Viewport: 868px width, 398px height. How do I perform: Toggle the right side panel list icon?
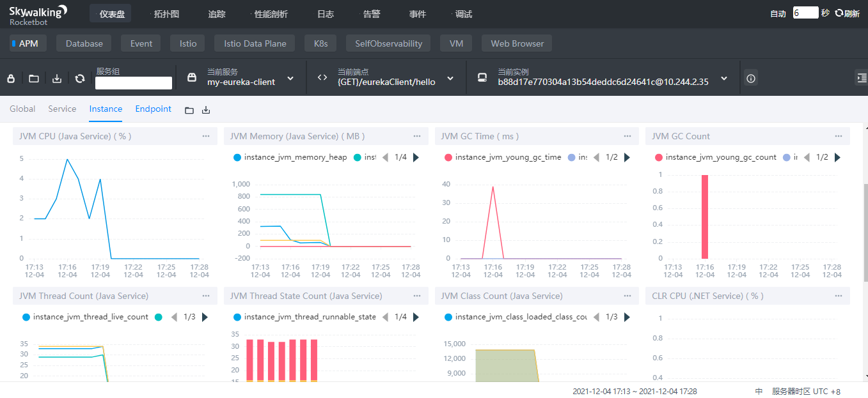(x=861, y=78)
